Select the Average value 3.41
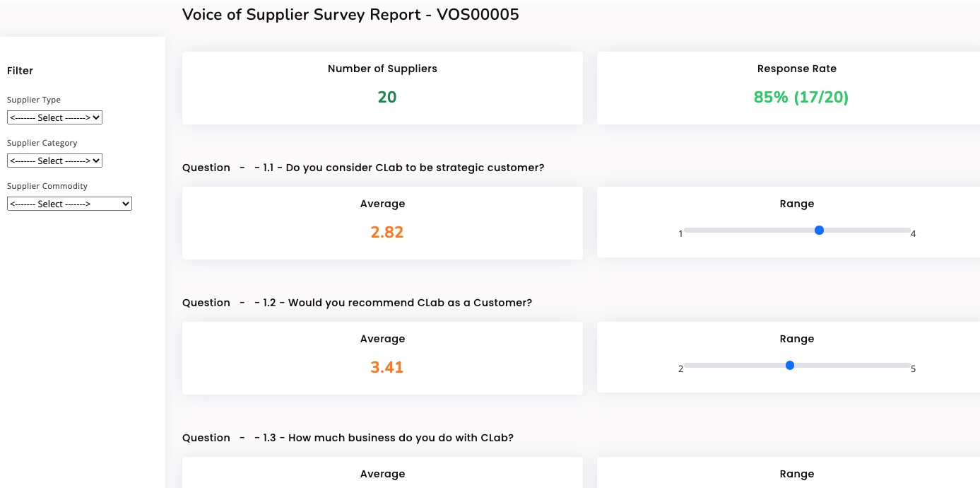The width and height of the screenshot is (980, 488). click(386, 367)
